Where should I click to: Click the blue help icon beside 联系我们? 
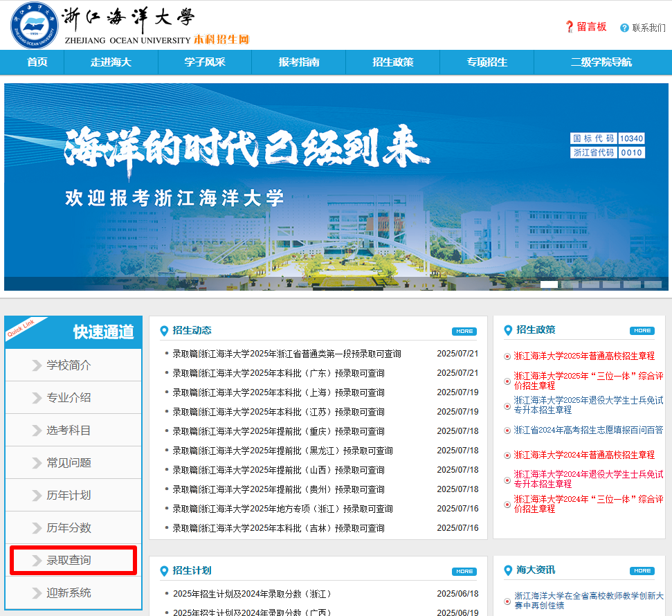624,28
